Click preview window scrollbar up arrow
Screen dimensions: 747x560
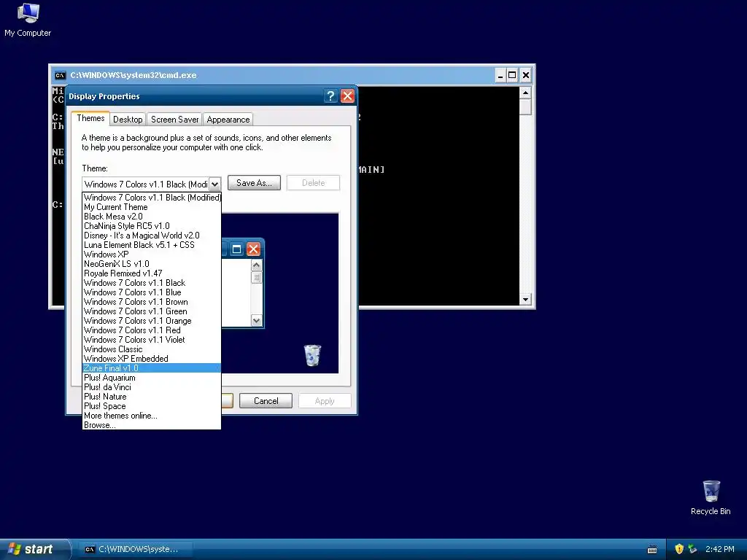coord(256,265)
